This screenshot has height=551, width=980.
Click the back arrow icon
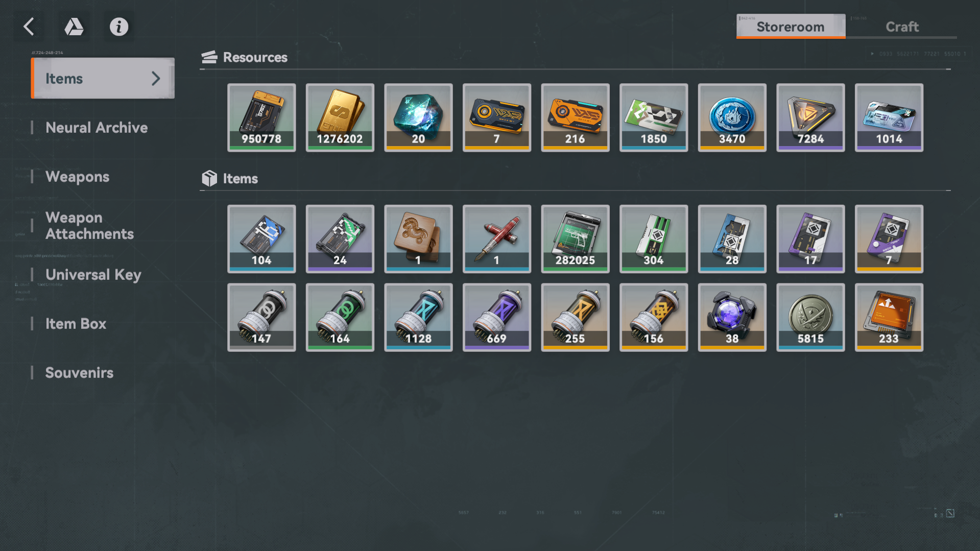(x=29, y=27)
